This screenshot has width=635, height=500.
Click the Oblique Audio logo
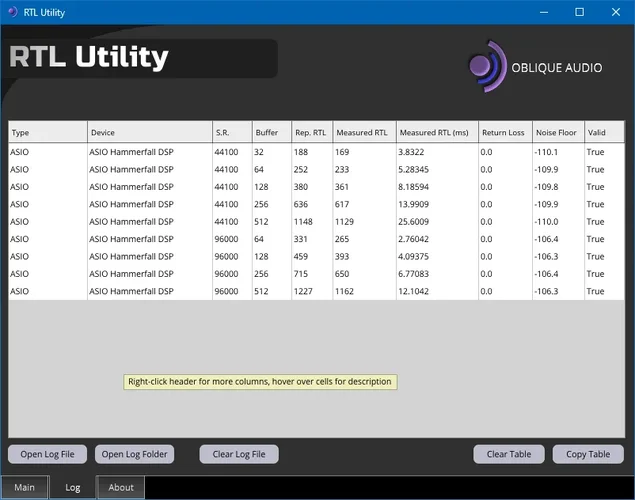tap(535, 67)
